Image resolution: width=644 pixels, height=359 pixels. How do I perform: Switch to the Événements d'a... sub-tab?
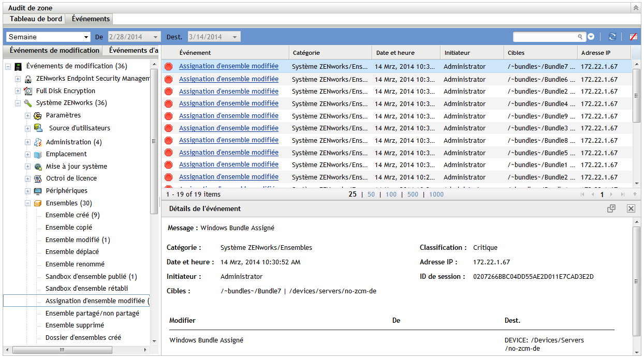click(133, 51)
